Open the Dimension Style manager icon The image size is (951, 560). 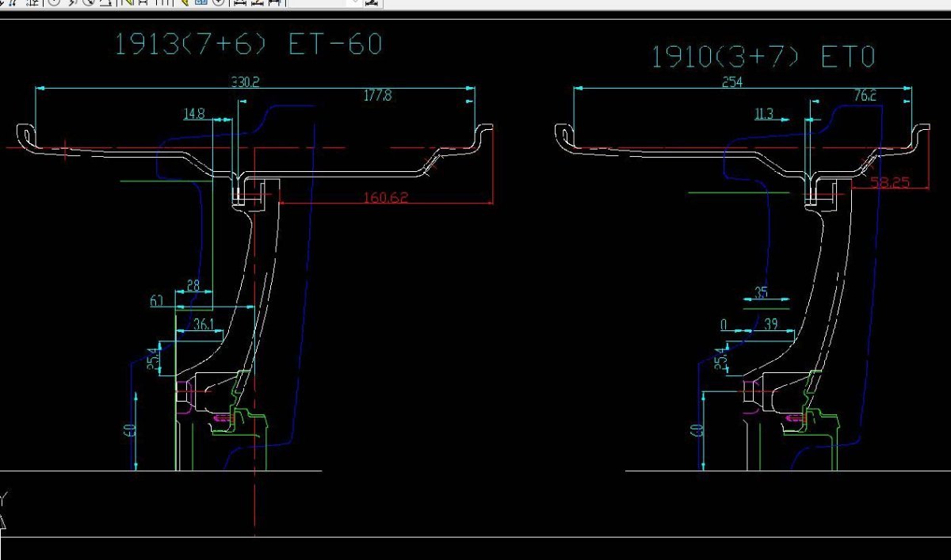click(372, 2)
